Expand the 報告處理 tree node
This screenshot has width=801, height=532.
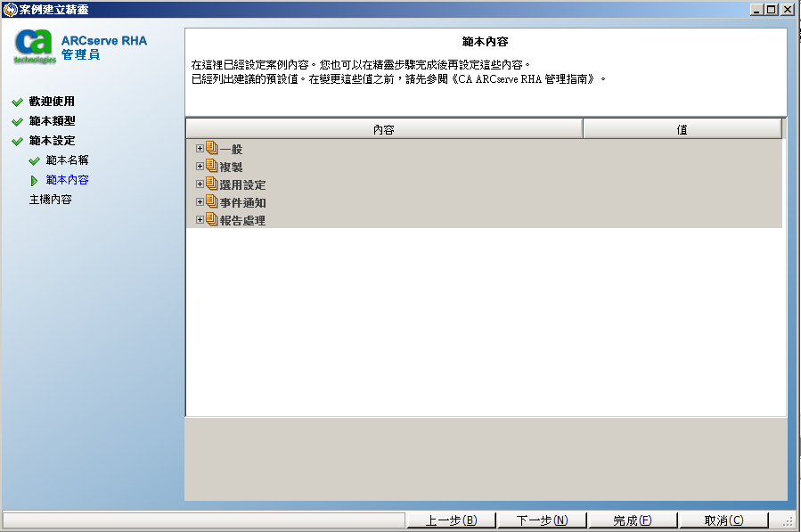click(x=200, y=220)
